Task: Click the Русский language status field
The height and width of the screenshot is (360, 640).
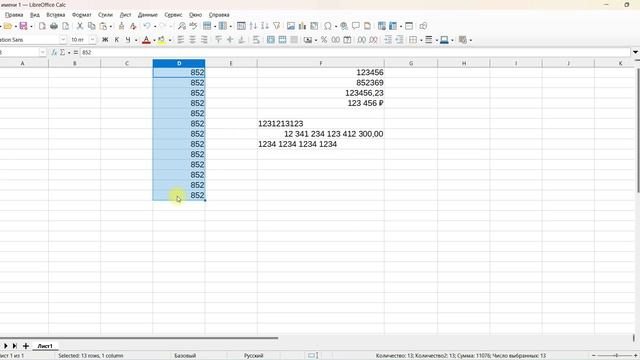Action: [253, 356]
